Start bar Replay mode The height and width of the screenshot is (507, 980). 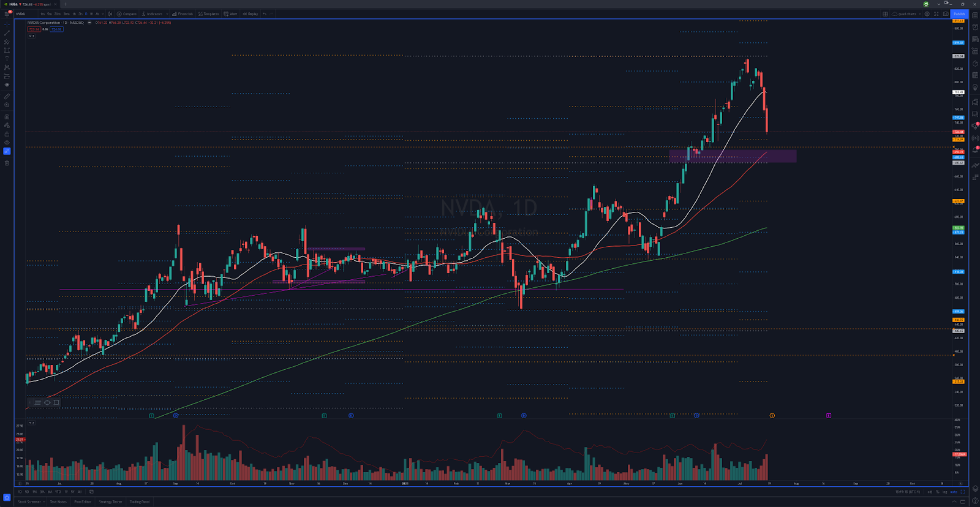tap(251, 13)
